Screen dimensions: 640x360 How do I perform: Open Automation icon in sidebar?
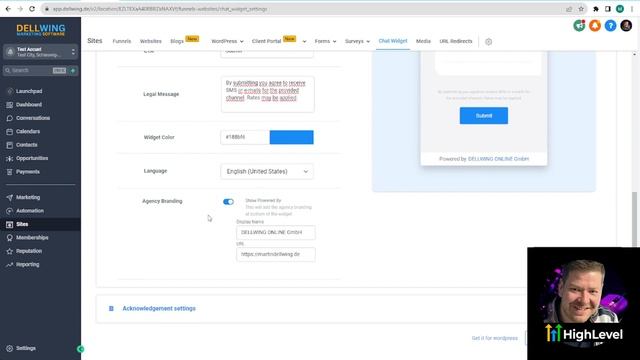(10, 211)
